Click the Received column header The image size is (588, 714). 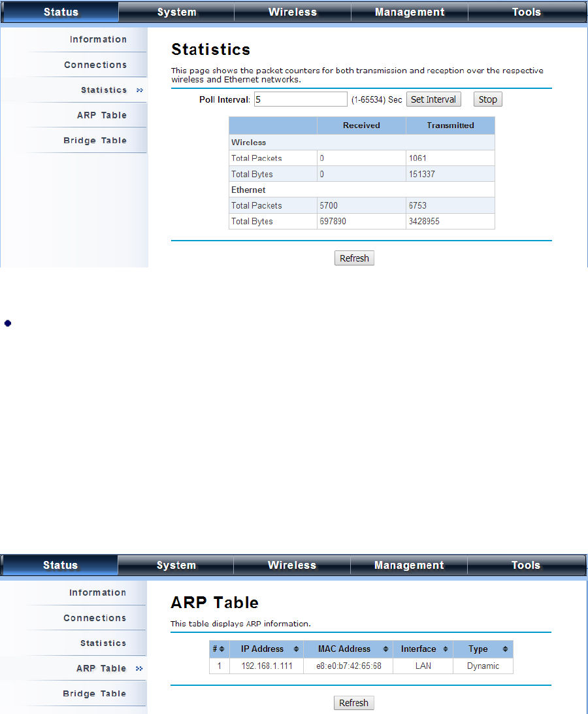(361, 126)
